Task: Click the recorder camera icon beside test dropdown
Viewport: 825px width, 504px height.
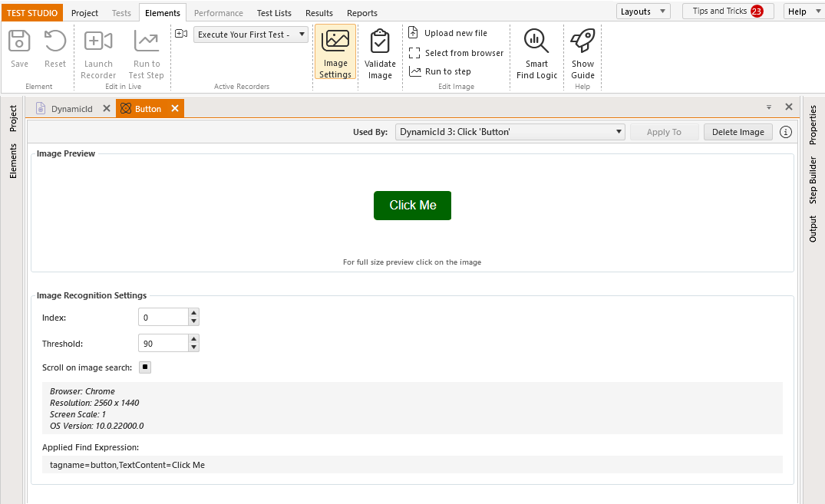Action: tap(181, 34)
